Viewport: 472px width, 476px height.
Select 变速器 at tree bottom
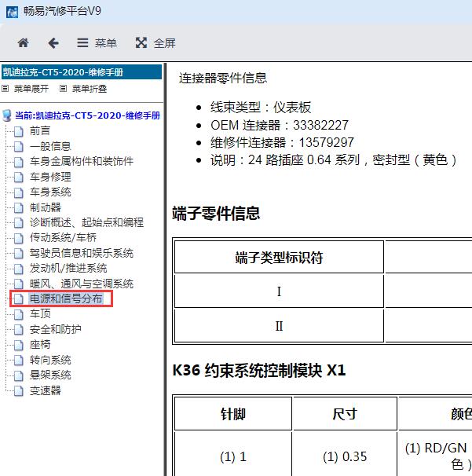tap(46, 390)
